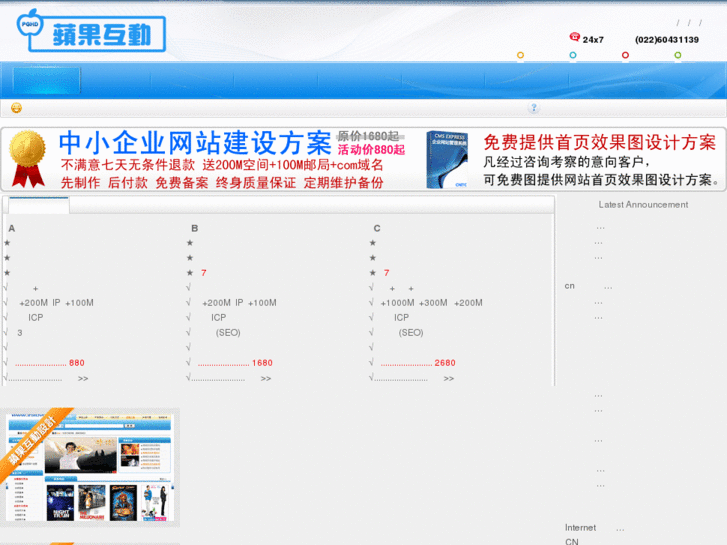Select the plan C heading

click(x=377, y=228)
